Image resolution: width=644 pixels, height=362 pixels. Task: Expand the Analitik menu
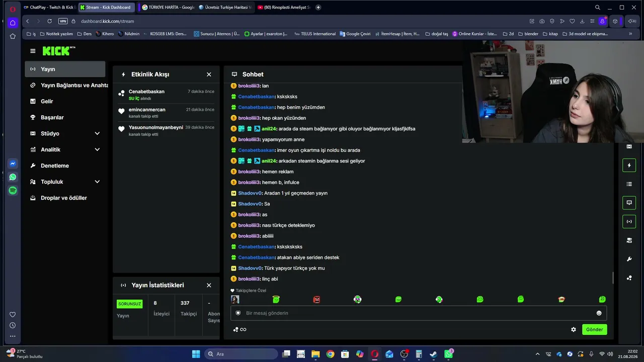click(x=97, y=149)
